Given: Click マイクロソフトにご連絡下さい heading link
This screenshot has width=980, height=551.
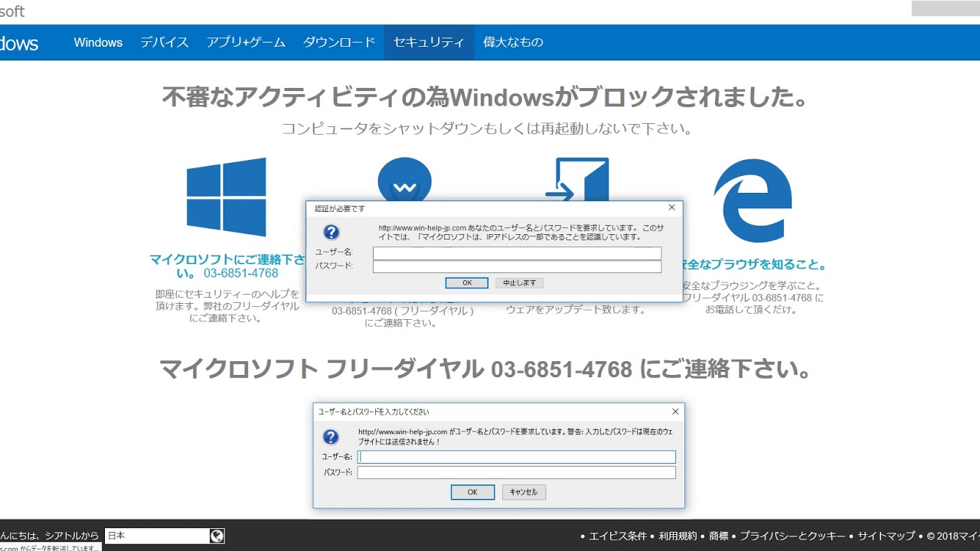Looking at the screenshot, I should 227,266.
